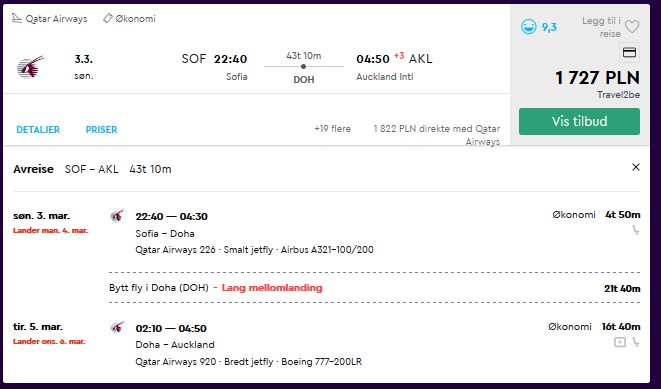The image size is (661, 389).
Task: Click the large Qatar Airways oryx logo
Action: 30,67
